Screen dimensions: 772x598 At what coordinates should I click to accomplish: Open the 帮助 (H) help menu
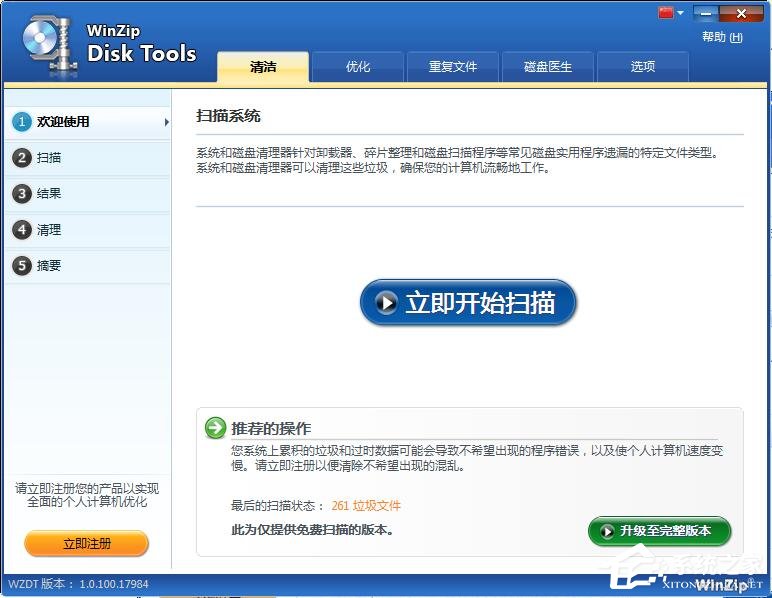pyautogui.click(x=722, y=37)
